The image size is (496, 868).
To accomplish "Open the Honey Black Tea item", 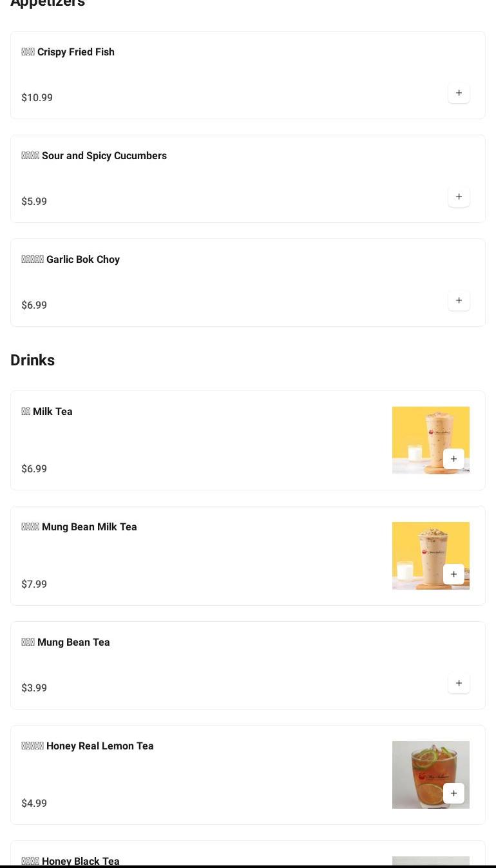I will pyautogui.click(x=81, y=861).
